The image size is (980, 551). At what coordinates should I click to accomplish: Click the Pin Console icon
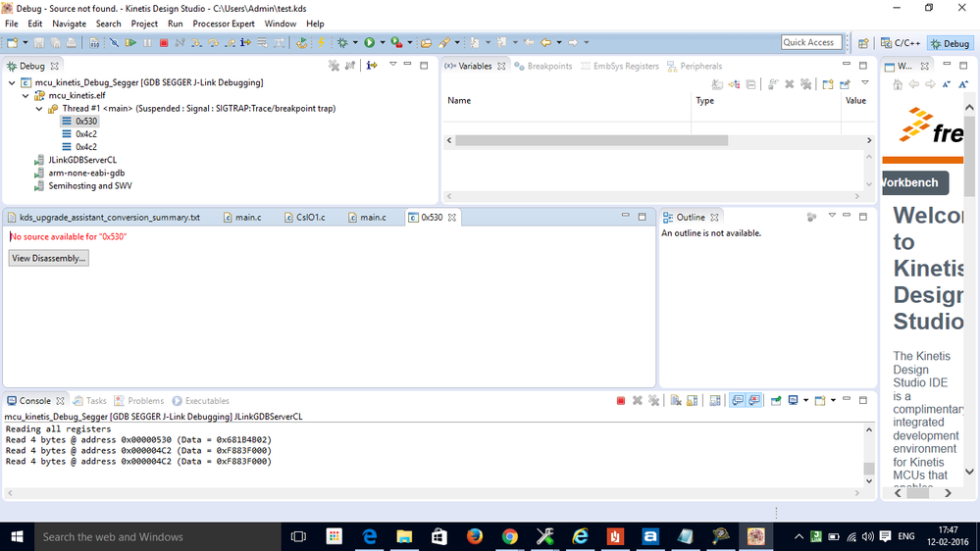776,400
